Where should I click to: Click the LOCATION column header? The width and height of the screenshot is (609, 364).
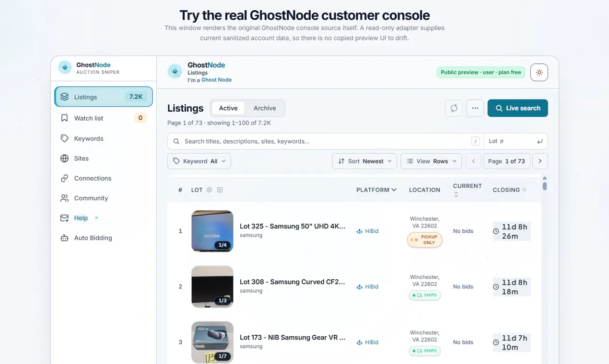coord(424,190)
